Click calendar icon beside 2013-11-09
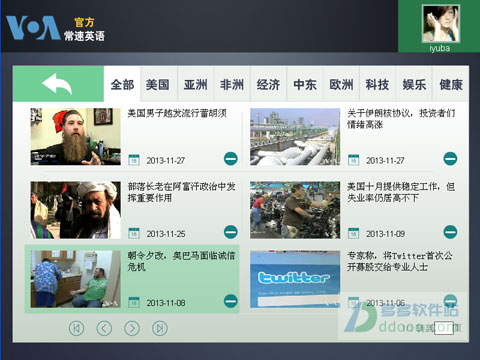 354,233
